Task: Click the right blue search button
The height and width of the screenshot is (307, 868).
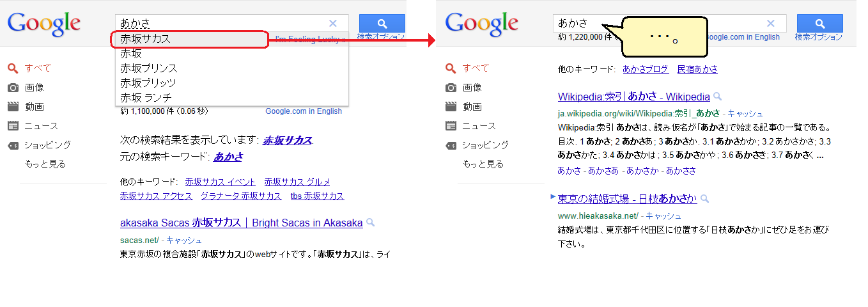Action: (820, 23)
